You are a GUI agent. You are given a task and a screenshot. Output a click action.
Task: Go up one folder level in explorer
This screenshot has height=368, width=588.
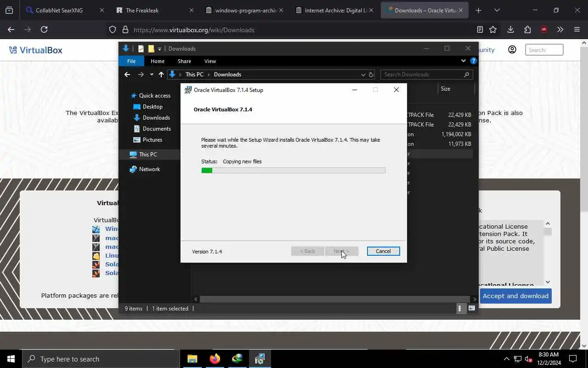coord(161,75)
